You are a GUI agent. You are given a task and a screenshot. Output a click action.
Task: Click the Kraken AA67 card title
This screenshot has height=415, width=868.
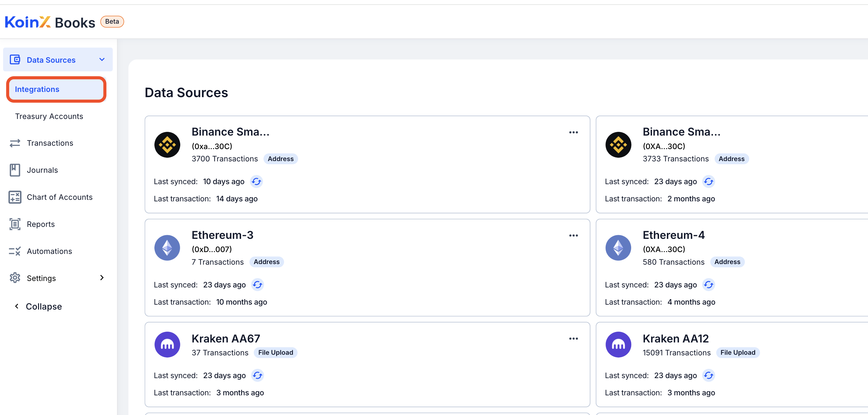point(226,338)
